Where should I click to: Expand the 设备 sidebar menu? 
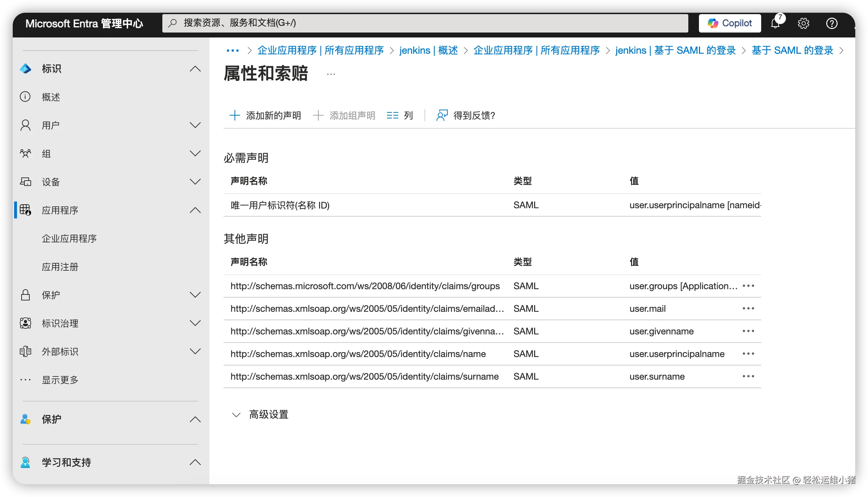pyautogui.click(x=195, y=182)
